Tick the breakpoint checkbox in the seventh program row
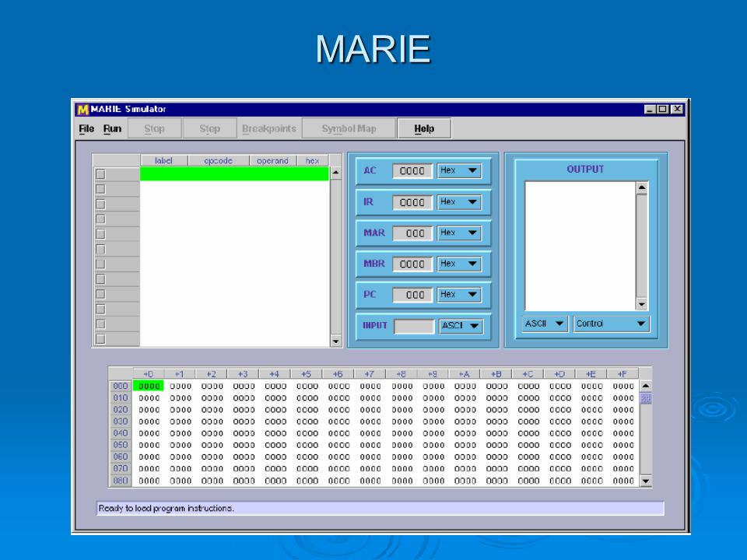747x560 pixels. (100, 264)
